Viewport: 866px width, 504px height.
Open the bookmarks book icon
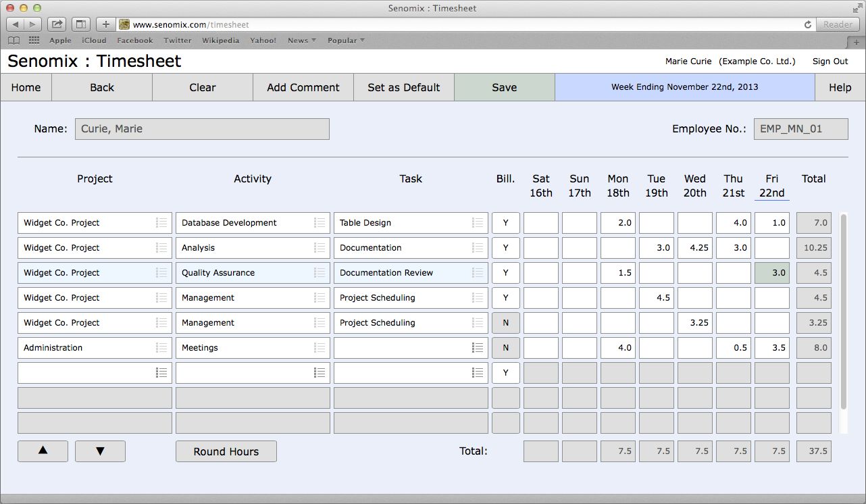pos(14,41)
